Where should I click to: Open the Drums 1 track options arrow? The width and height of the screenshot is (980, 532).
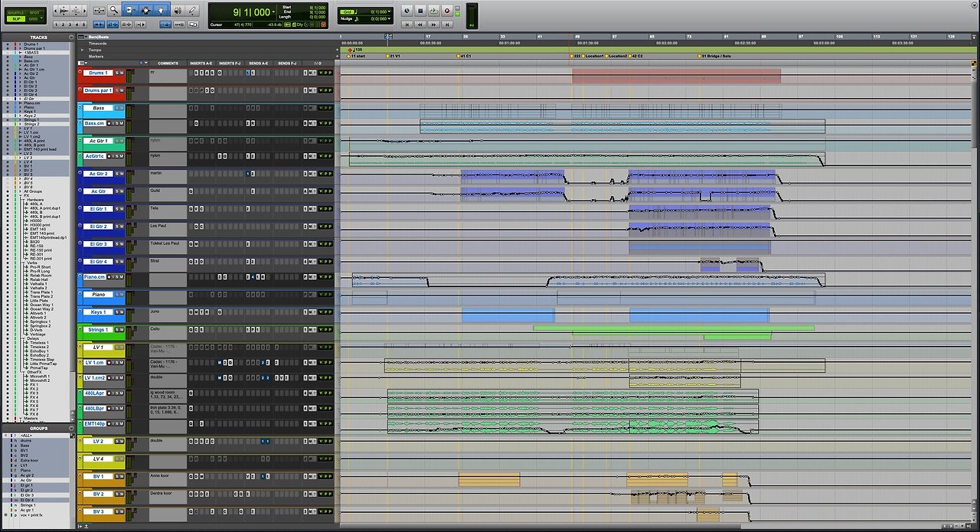80,71
